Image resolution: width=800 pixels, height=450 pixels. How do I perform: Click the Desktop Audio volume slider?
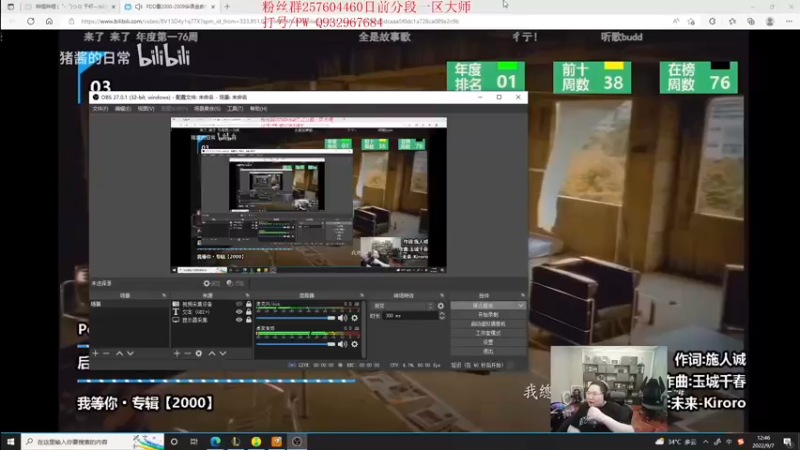(x=295, y=344)
